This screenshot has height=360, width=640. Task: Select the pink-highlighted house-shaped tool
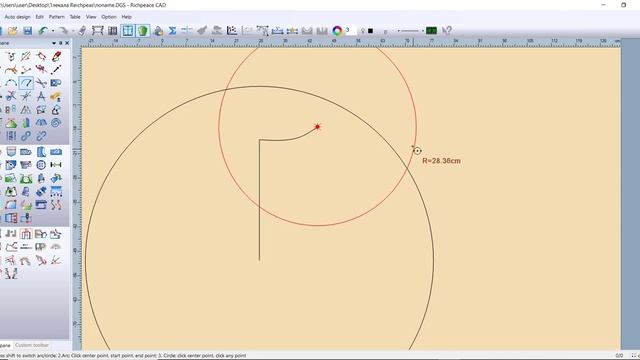26,234
